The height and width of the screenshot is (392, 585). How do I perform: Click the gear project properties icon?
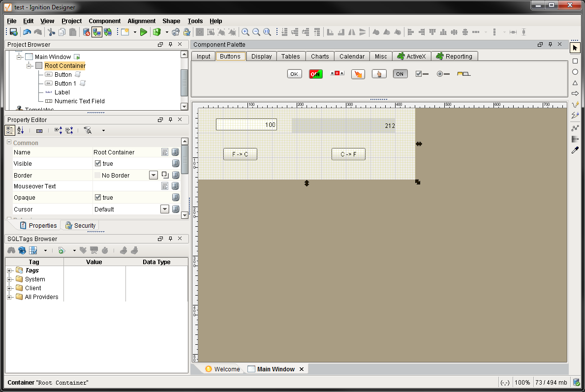click(175, 32)
